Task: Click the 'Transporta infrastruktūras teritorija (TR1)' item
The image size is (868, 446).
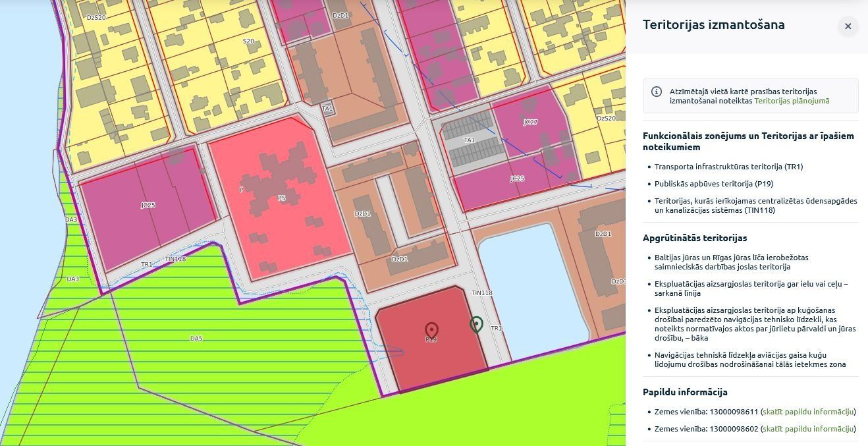Action: point(728,167)
